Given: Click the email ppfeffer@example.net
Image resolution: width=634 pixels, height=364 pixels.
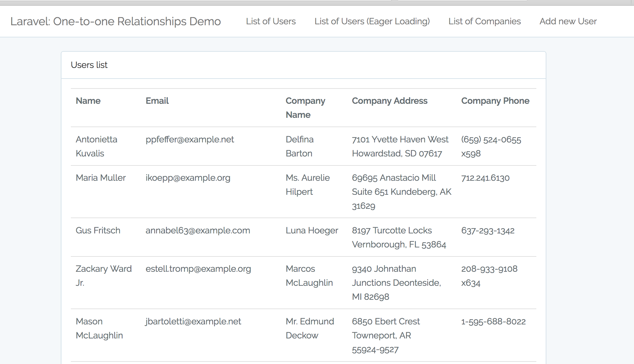Looking at the screenshot, I should click(190, 140).
